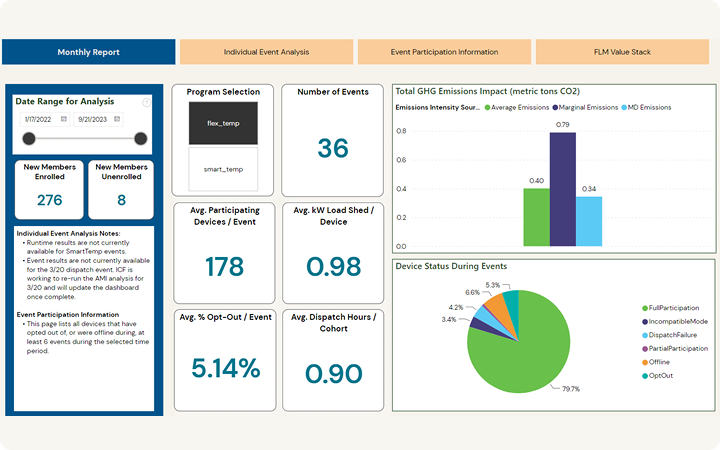Select the flex_temp program option
The height and width of the screenshot is (450, 720).
coord(222,123)
